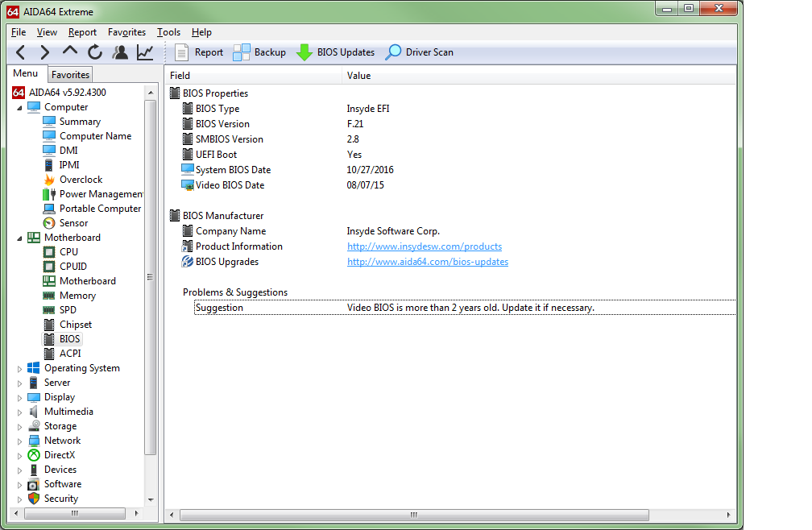The height and width of the screenshot is (530, 812).
Task: Click the Overclock flame icon
Action: pyautogui.click(x=49, y=180)
